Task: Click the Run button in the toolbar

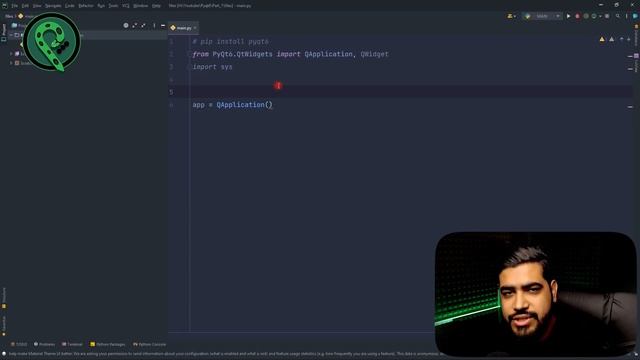Action: 568,16
